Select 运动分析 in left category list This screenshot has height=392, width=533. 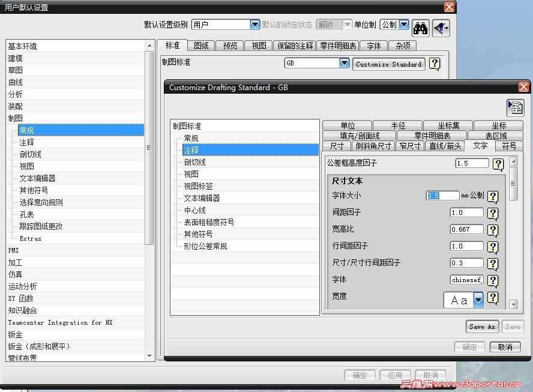coord(76,286)
